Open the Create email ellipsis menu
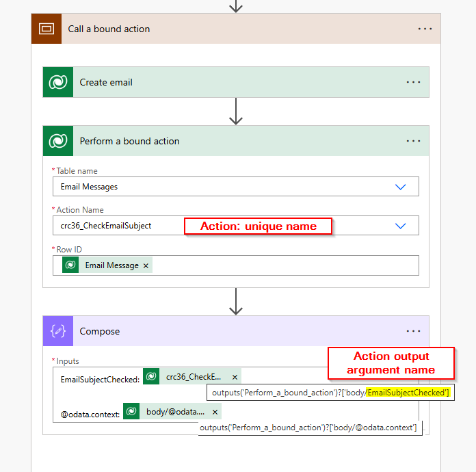 (413, 82)
